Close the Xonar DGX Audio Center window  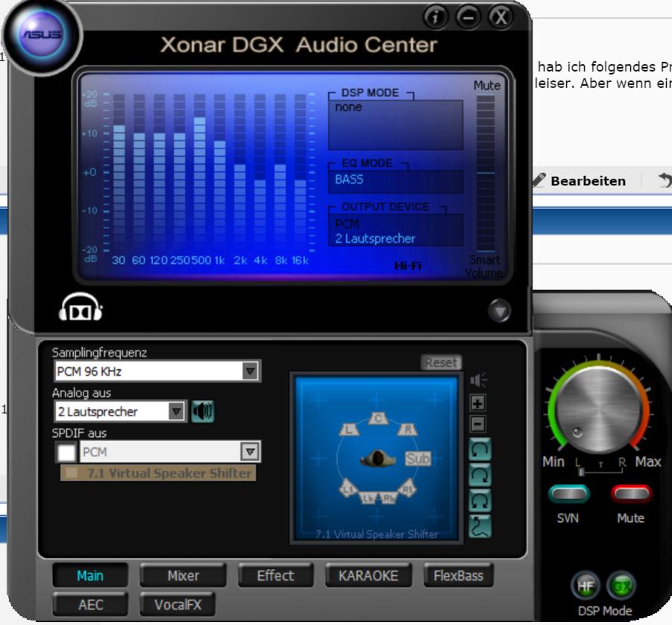tap(500, 18)
